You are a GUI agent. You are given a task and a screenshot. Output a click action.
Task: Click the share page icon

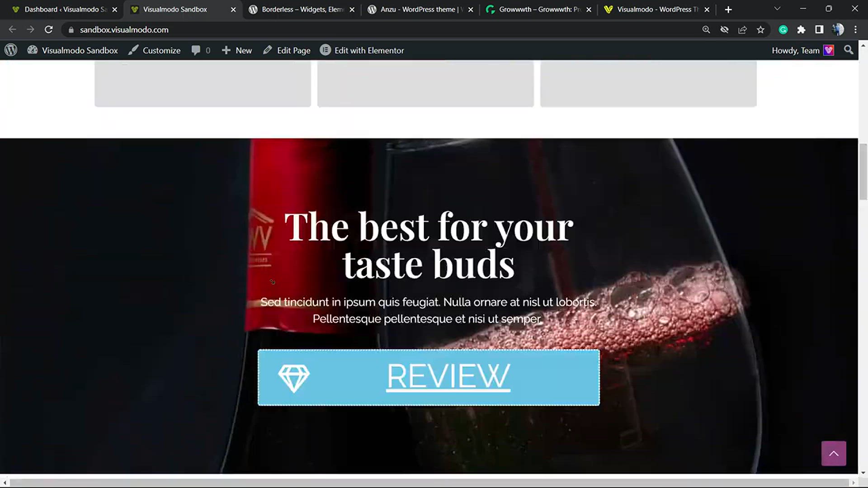click(x=742, y=29)
